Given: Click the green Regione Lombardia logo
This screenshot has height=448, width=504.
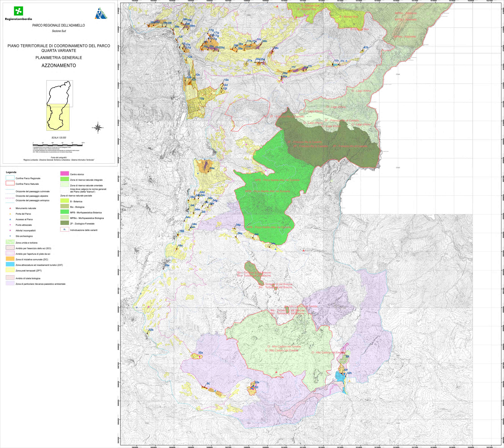Looking at the screenshot, I should (x=18, y=11).
